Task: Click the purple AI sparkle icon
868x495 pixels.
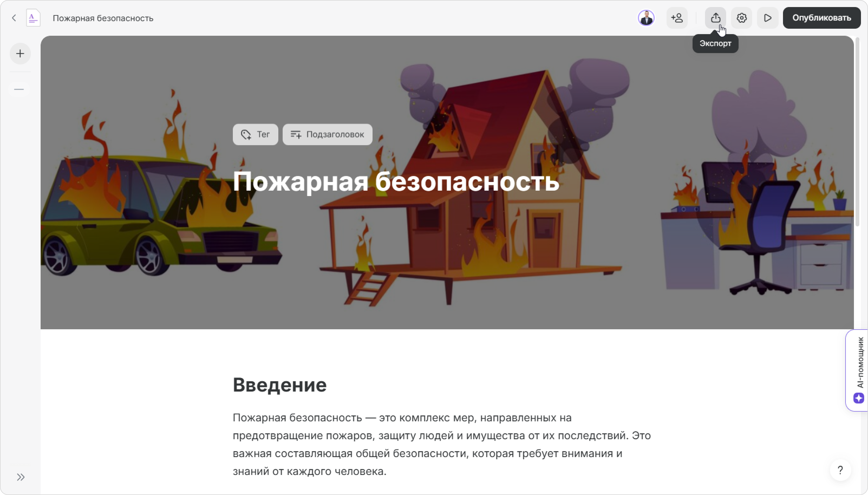Action: pyautogui.click(x=859, y=398)
